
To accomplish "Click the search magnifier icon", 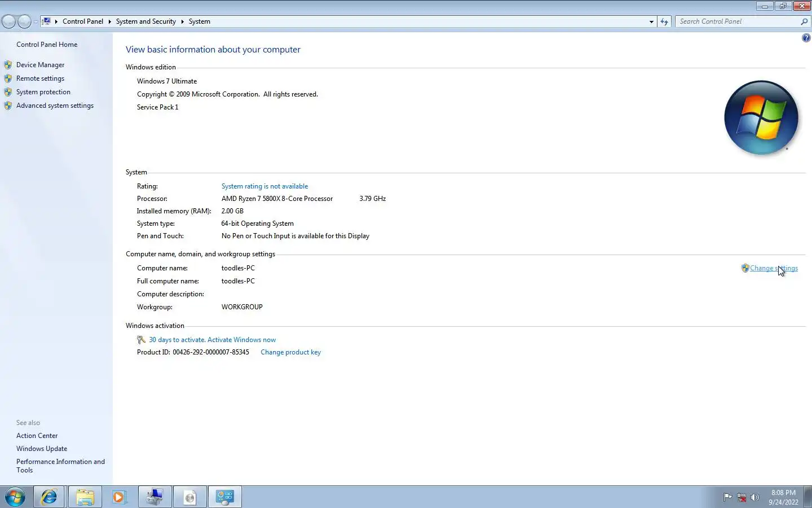I will click(804, 21).
